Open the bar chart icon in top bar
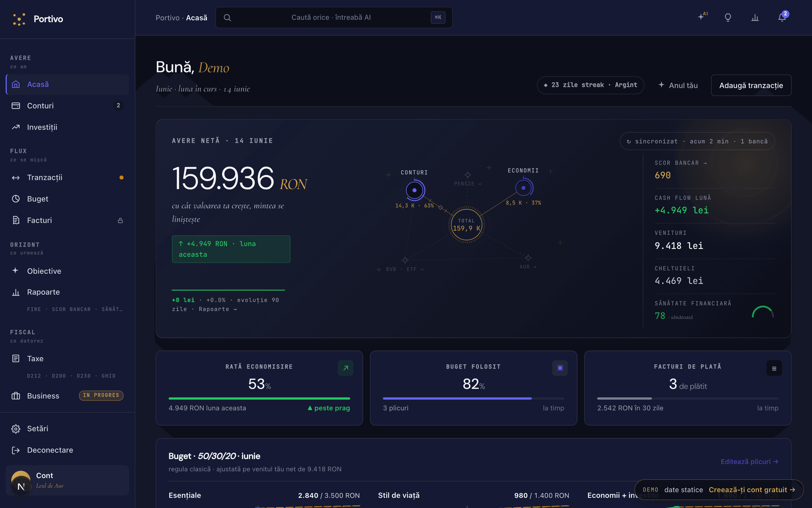 point(755,17)
